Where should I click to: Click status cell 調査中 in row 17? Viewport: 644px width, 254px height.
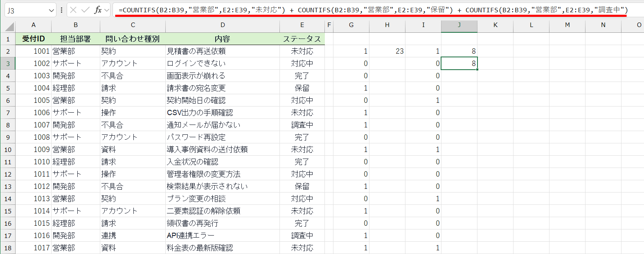pyautogui.click(x=302, y=236)
